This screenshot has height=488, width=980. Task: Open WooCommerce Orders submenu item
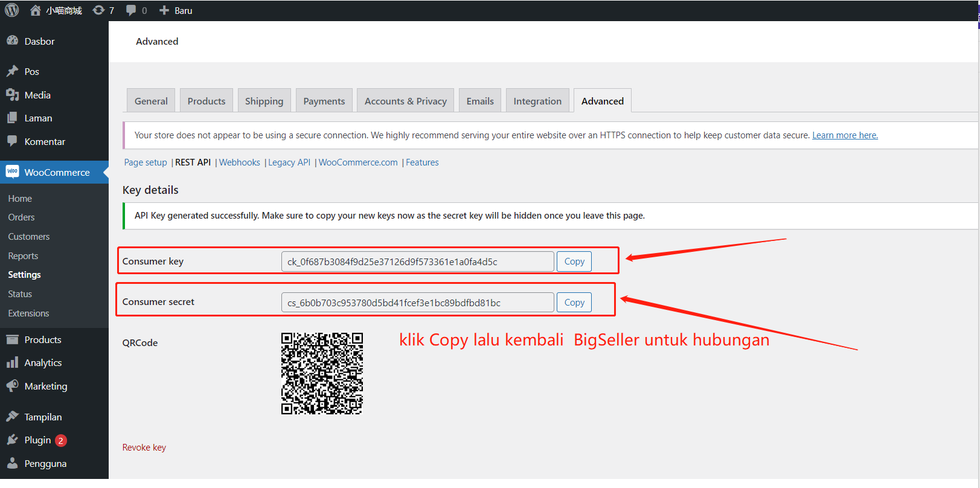pyautogui.click(x=21, y=217)
